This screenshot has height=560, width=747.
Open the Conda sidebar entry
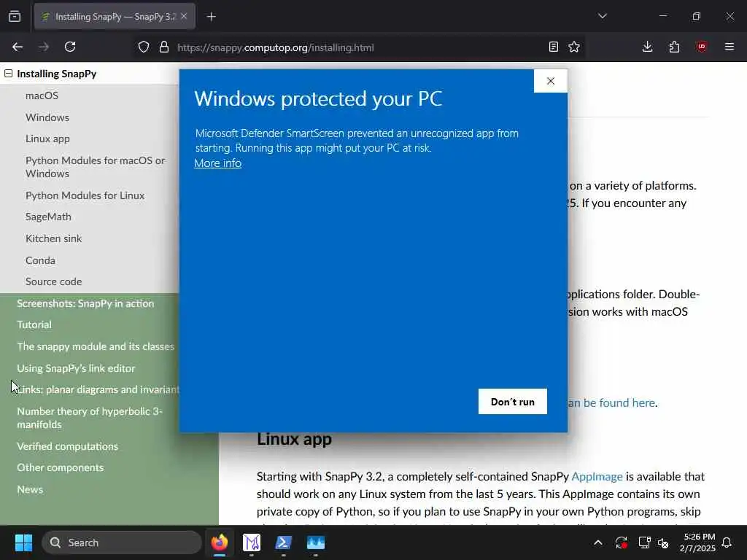(x=40, y=260)
